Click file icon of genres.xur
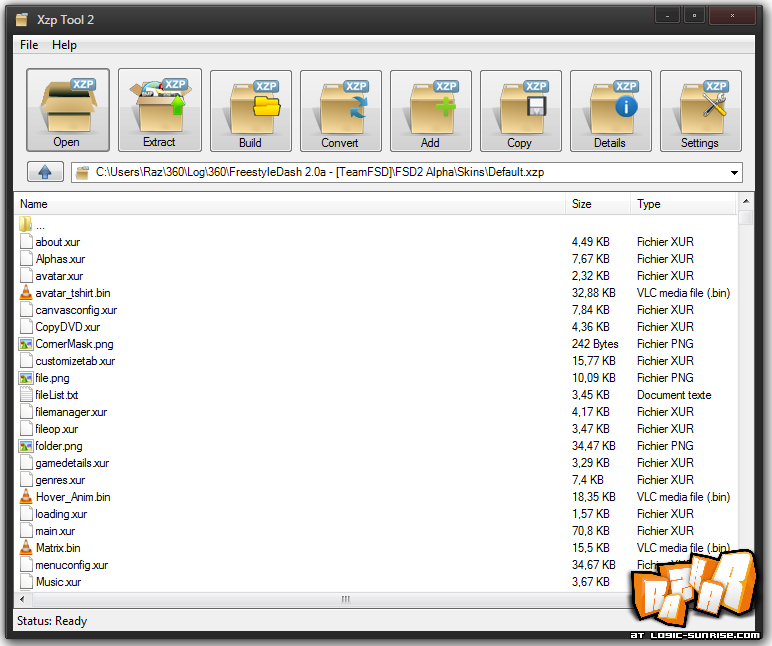Viewport: 772px width, 646px height. (26, 480)
